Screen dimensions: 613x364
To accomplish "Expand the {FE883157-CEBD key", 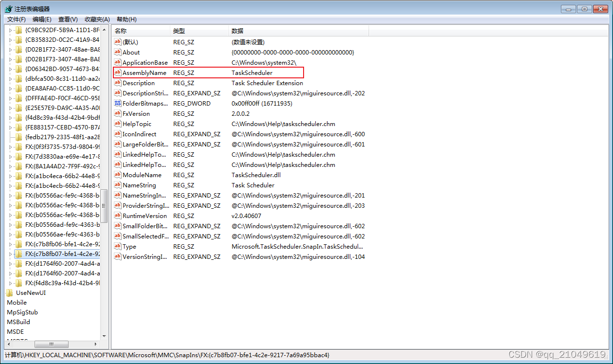I will pyautogui.click(x=10, y=127).
